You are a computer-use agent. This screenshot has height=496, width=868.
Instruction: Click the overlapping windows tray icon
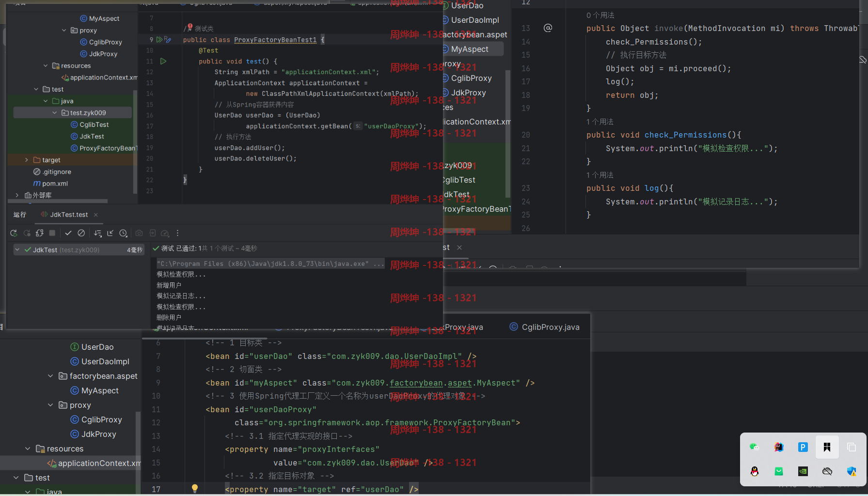click(x=852, y=447)
